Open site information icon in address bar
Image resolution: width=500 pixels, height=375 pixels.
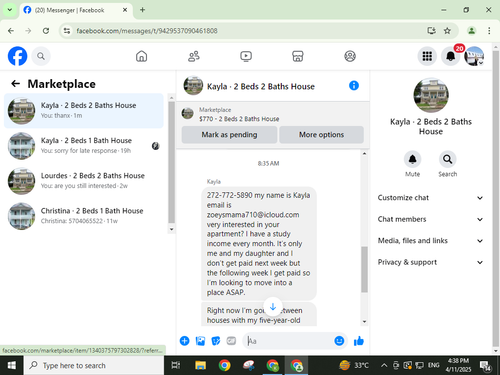coord(67,31)
